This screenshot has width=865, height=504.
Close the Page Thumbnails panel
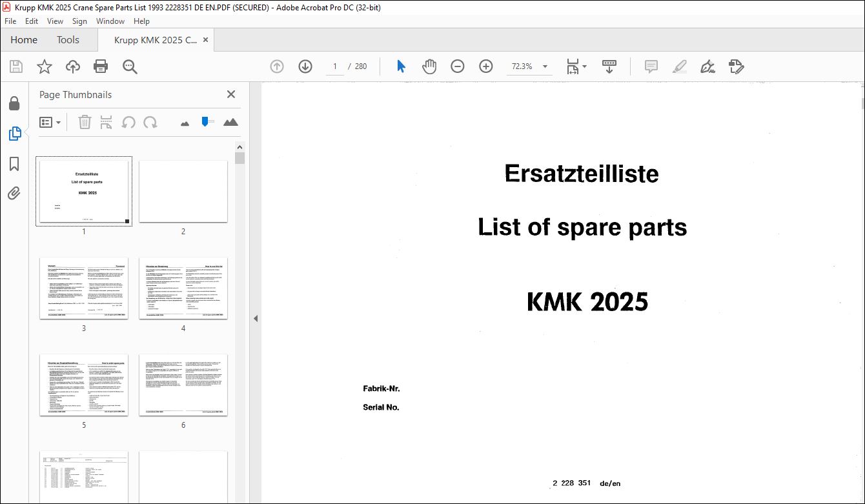(231, 94)
